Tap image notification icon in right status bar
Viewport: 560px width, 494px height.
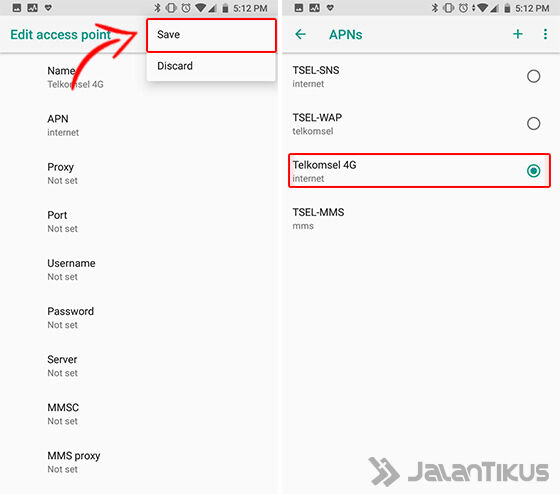click(x=299, y=8)
